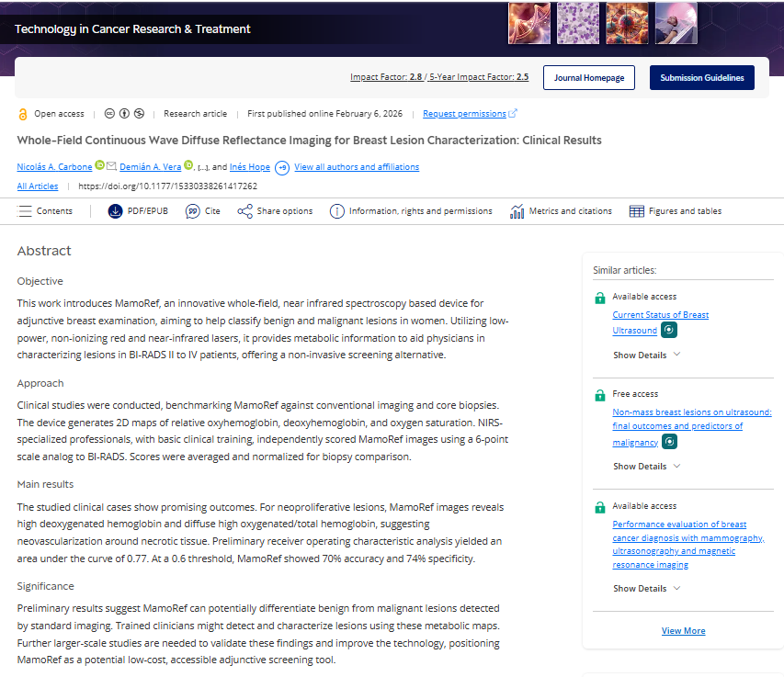
Task: Open the PDF/EPUB download icon
Action: 114,210
